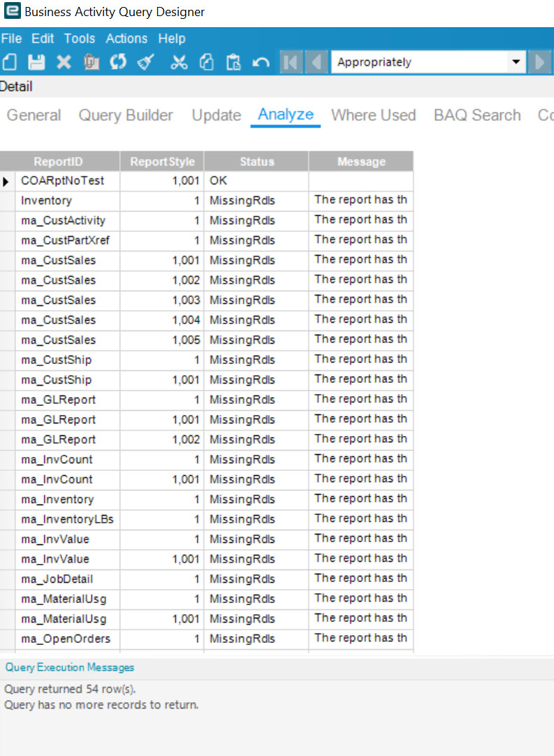This screenshot has width=554, height=756.
Task: Click the ma_GLReport style 1,002 cell
Action: click(162, 439)
